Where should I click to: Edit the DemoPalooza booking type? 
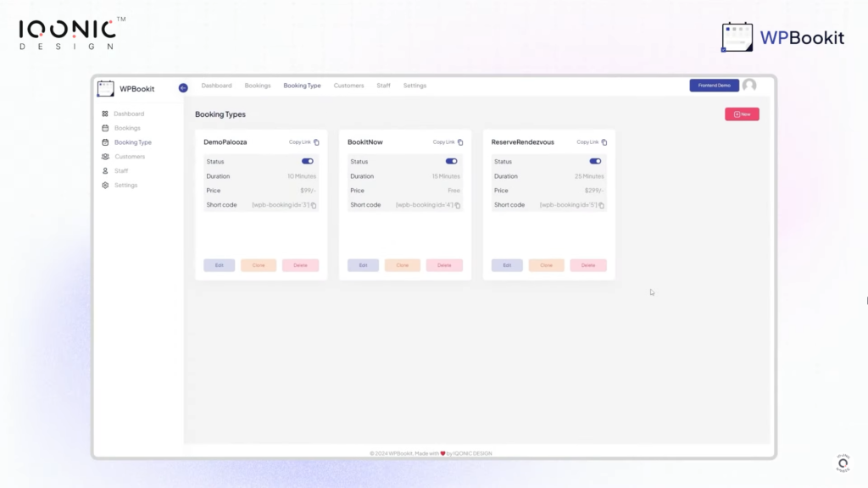point(220,265)
